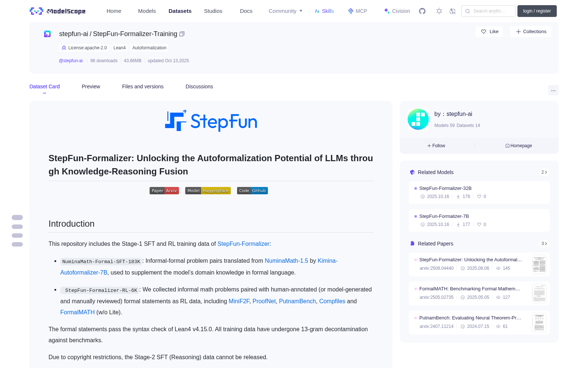Click the Lean4 tag
Screen dimensions: 588x368
tap(119, 48)
